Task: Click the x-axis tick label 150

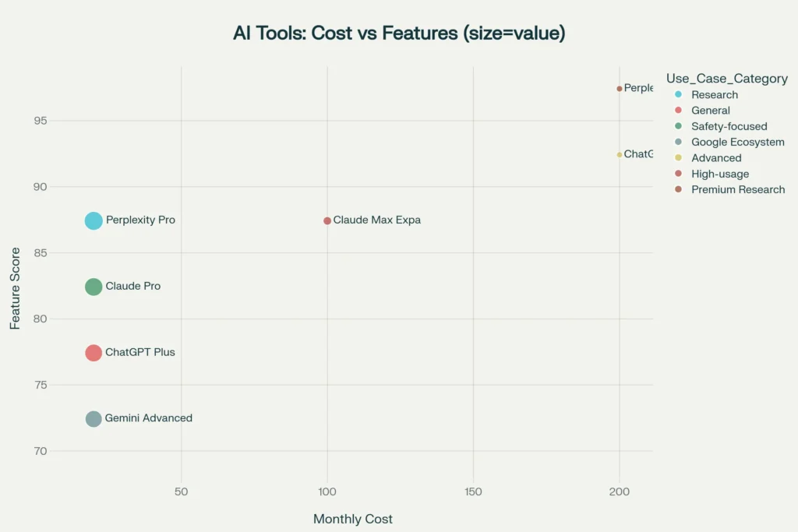Action: [473, 491]
